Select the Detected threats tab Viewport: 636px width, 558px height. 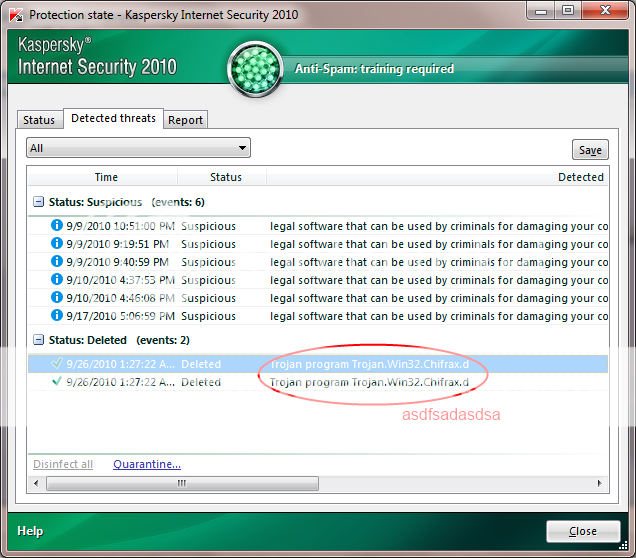coord(114,118)
